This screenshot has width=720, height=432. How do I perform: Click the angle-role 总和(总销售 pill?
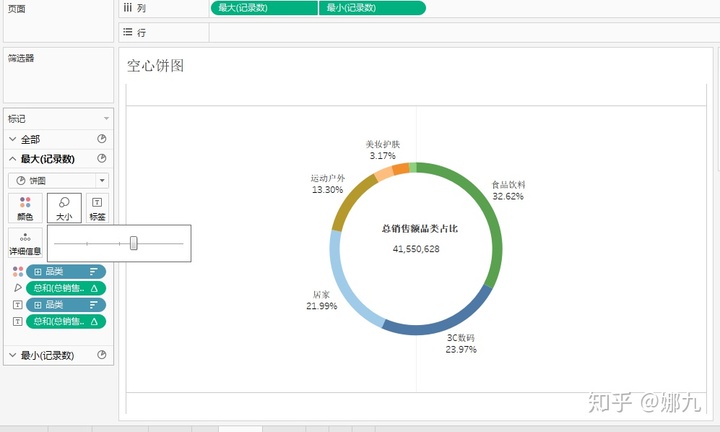[66, 288]
